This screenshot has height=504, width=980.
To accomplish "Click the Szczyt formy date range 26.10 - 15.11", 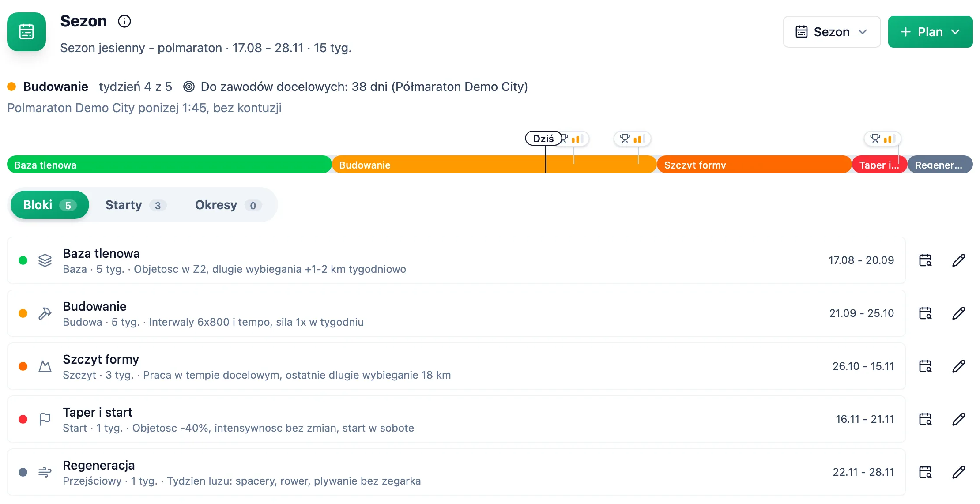I will (x=863, y=366).
